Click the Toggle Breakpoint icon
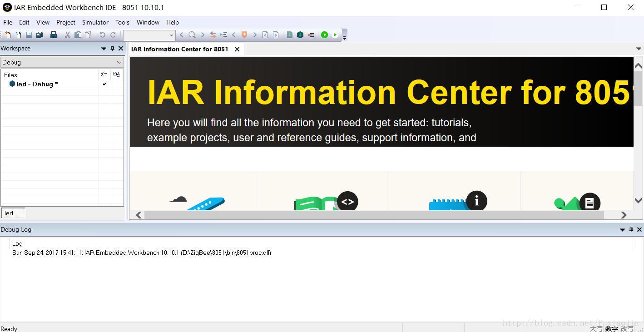 click(x=311, y=35)
